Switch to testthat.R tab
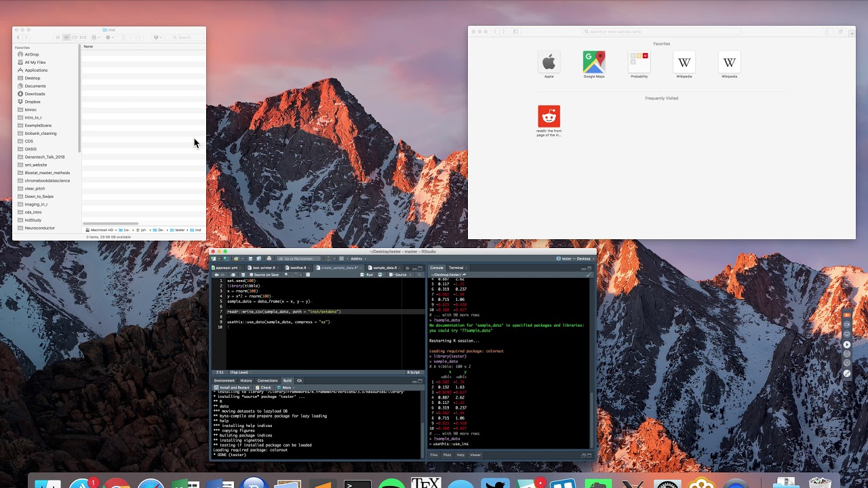This screenshot has height=488, width=868. (x=298, y=268)
